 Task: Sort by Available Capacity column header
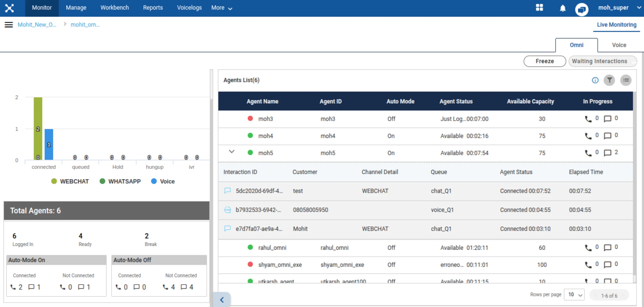pos(530,102)
